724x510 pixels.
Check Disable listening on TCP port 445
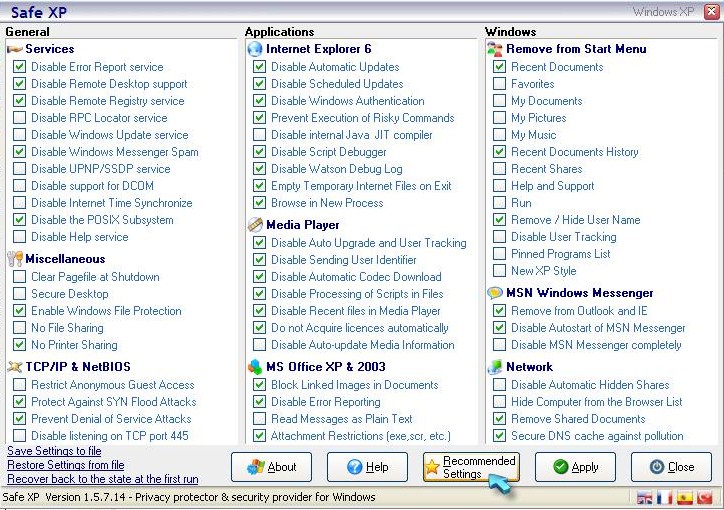click(x=19, y=435)
